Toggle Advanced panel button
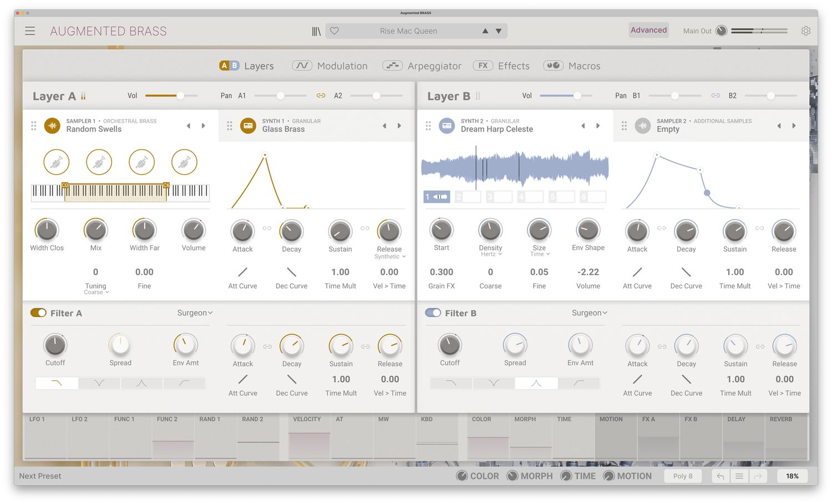Screen dimensions: 832x504 (x=648, y=30)
